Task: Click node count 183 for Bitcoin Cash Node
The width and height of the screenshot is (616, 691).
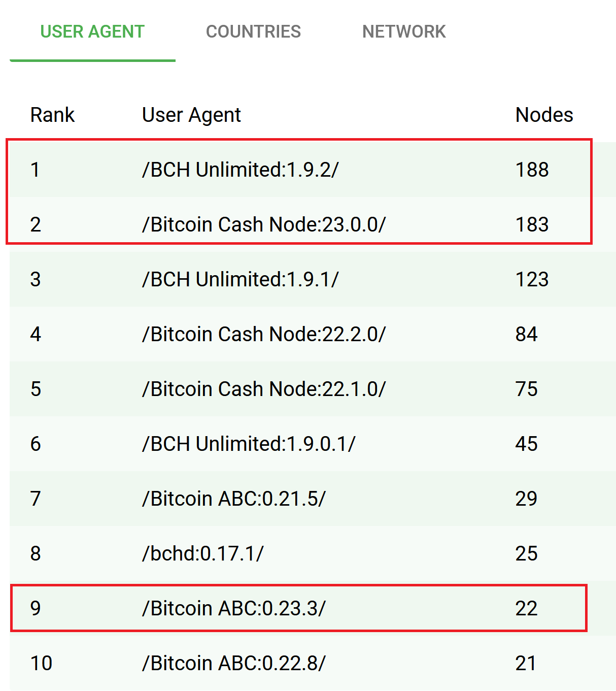Action: pyautogui.click(x=532, y=224)
